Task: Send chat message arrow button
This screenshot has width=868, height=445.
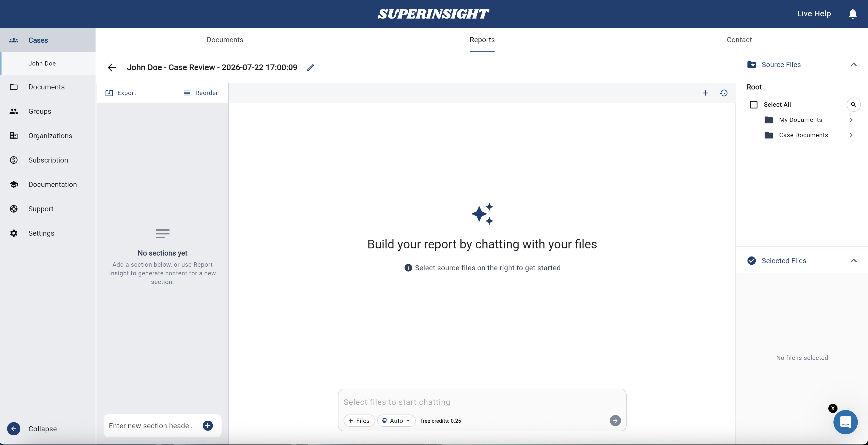Action: coord(615,420)
